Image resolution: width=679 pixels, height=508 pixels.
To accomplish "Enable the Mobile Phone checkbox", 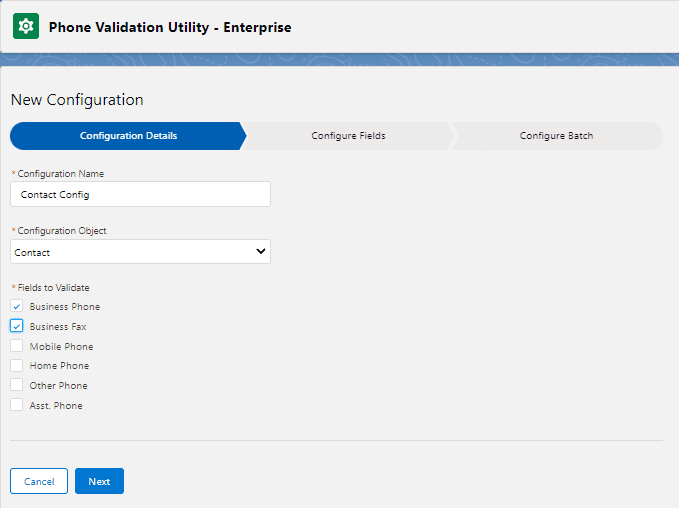I will pos(17,346).
